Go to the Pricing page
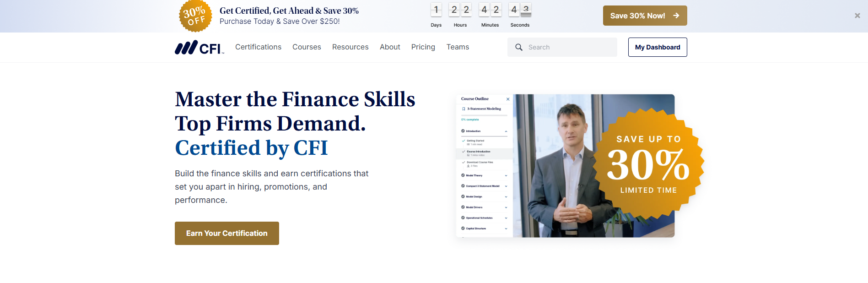This screenshot has height=283, width=868. click(x=423, y=47)
